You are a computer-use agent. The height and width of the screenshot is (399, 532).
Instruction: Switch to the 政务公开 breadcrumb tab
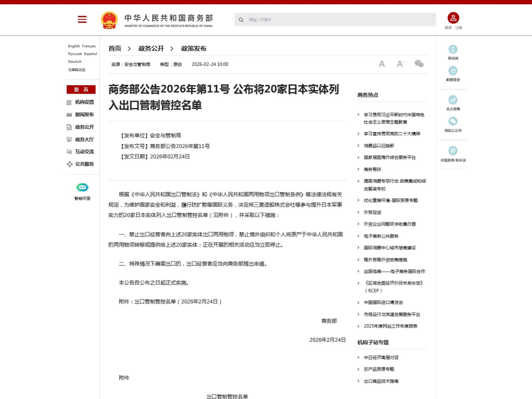pos(150,49)
